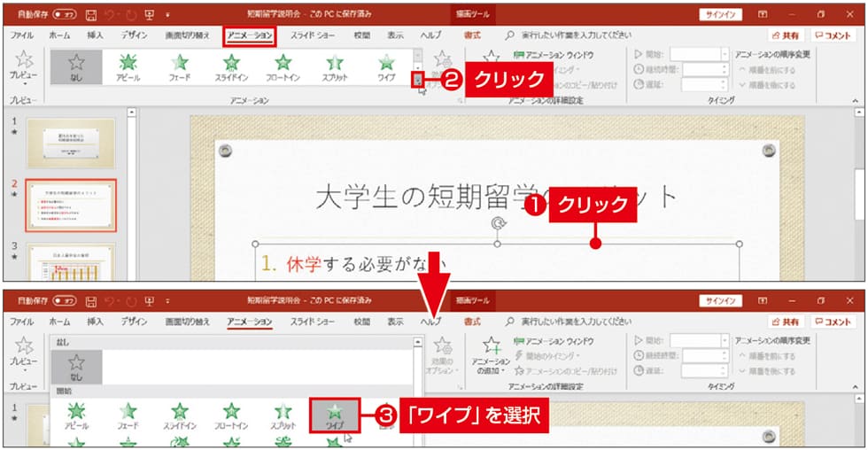Toggle 自動保存 switch in lower screenshot

point(65,301)
